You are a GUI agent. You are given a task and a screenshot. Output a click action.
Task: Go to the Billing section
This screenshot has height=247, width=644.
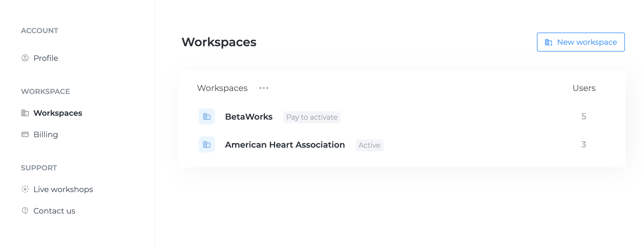(x=46, y=135)
